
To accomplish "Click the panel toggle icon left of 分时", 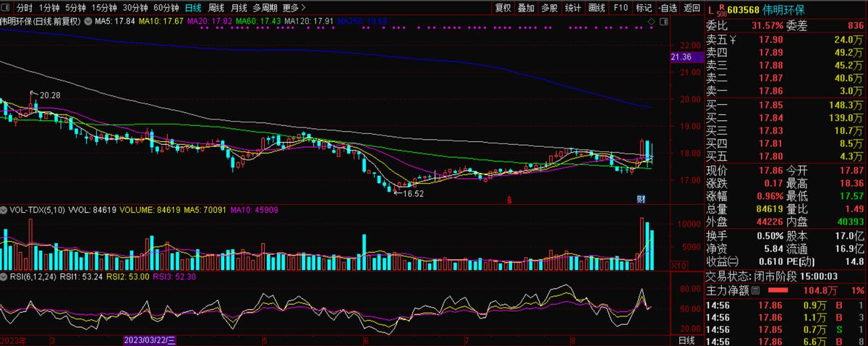I will pyautogui.click(x=7, y=8).
